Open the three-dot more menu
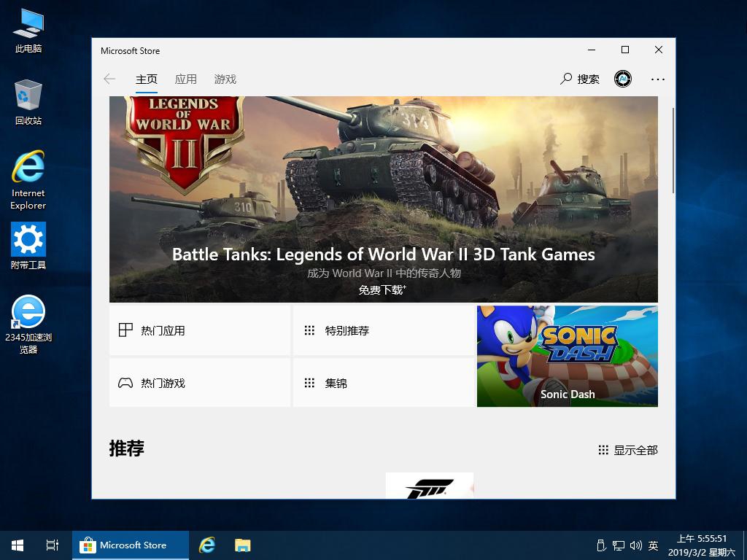This screenshot has width=747, height=560. (x=658, y=79)
